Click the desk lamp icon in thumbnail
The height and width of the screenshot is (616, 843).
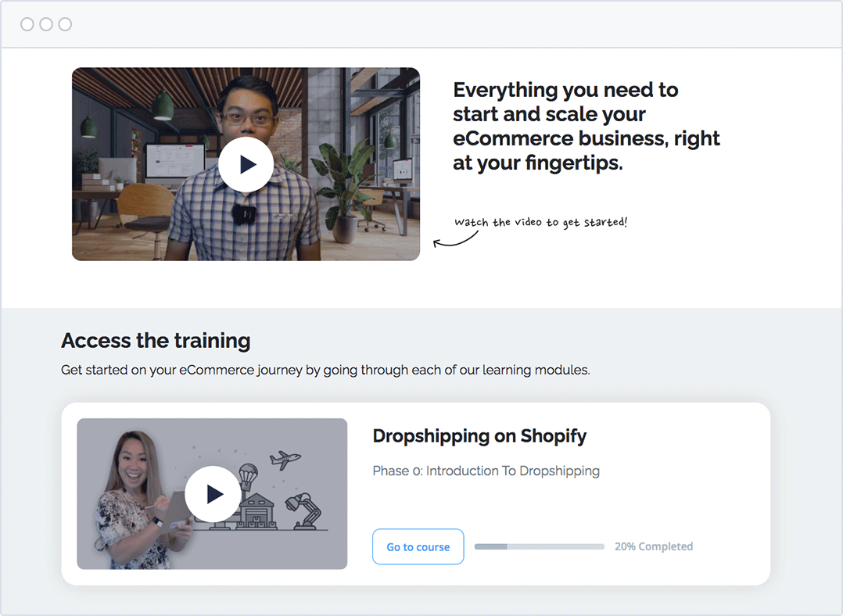coord(303,511)
